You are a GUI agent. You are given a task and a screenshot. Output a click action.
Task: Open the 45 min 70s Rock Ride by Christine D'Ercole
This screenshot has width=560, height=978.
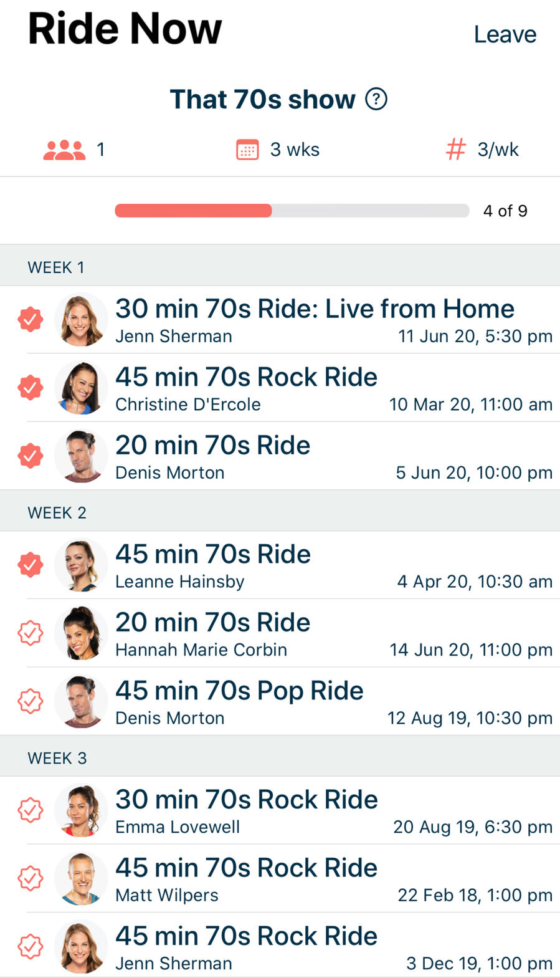[246, 377]
